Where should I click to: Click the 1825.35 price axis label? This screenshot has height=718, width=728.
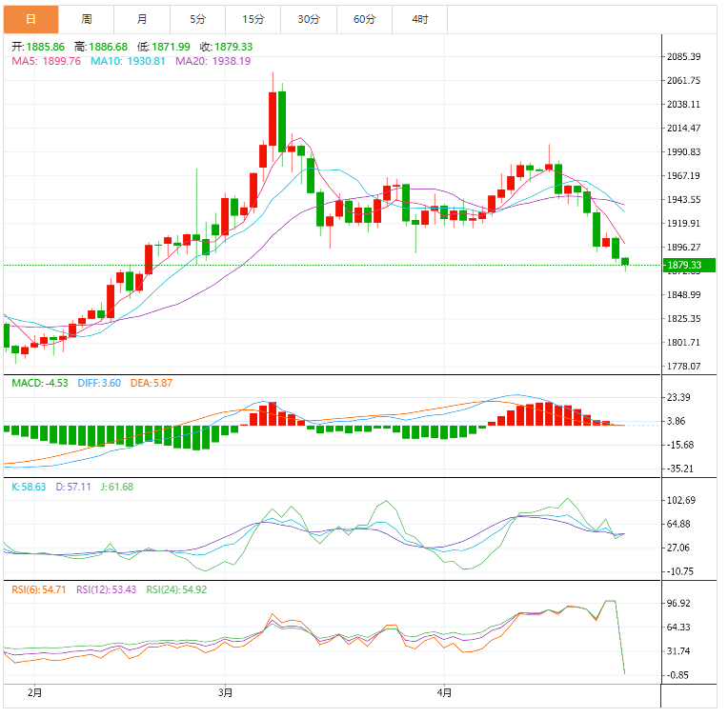pyautogui.click(x=683, y=319)
